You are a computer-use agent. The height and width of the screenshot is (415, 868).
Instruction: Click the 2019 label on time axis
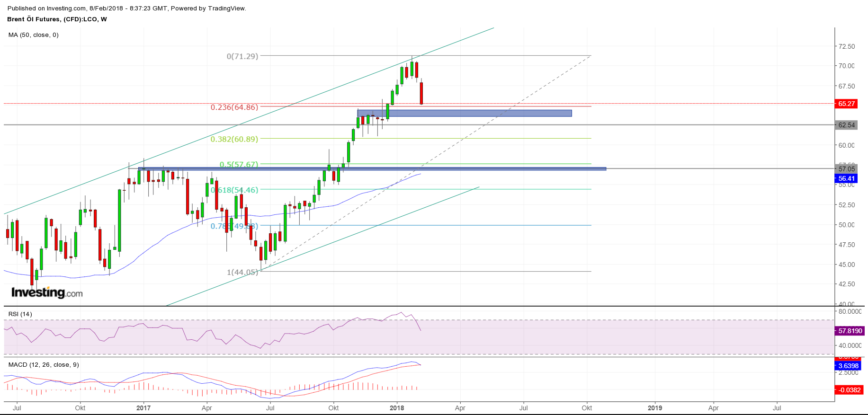tap(655, 408)
